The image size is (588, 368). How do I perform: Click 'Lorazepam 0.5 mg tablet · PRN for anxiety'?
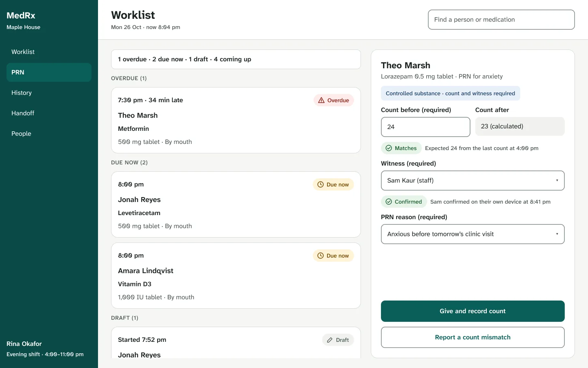coord(442,76)
